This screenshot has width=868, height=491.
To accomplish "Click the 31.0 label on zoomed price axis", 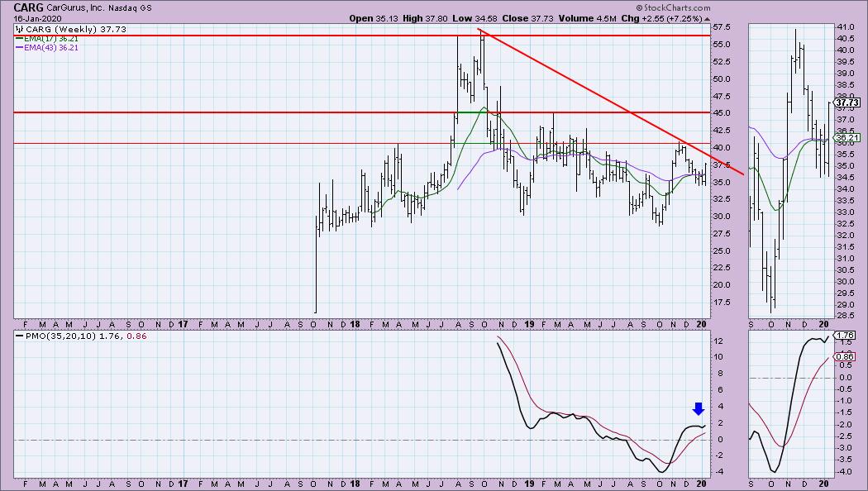I will pyautogui.click(x=846, y=259).
